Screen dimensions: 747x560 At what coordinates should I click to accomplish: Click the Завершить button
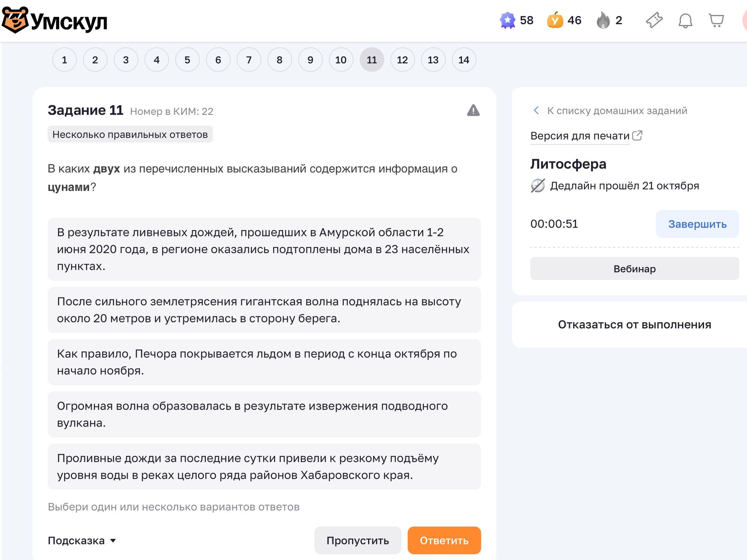click(698, 224)
